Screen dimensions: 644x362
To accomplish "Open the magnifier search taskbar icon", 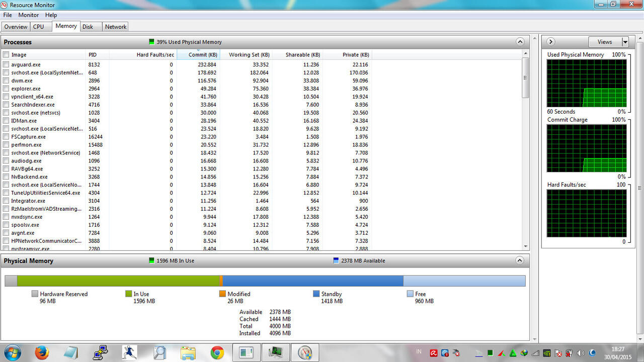I will [x=159, y=352].
